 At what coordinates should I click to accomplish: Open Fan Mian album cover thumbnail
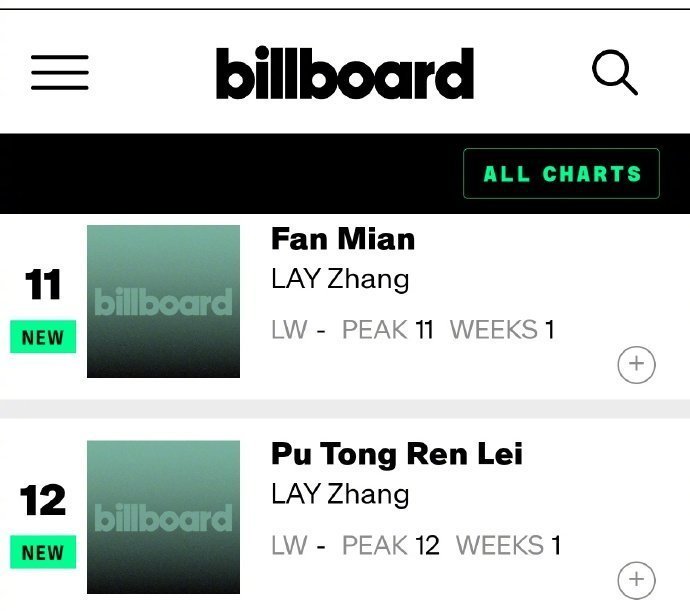163,302
